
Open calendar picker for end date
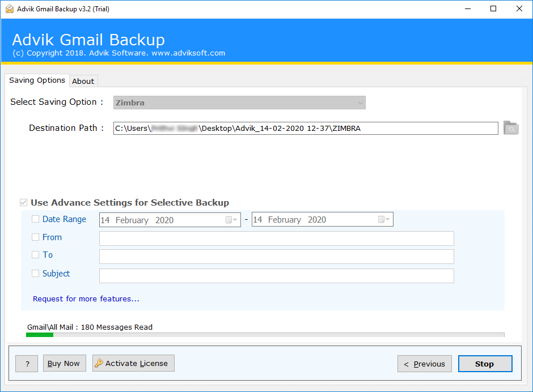(x=384, y=219)
